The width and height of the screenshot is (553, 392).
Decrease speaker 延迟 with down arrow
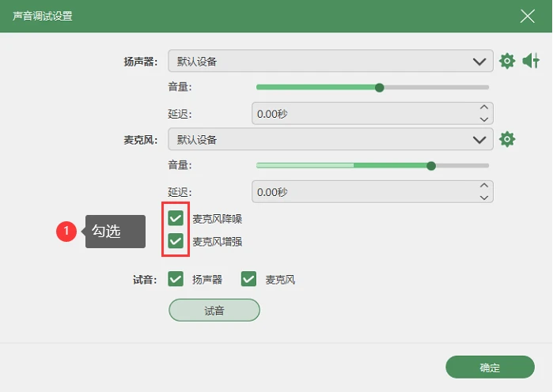click(x=484, y=119)
